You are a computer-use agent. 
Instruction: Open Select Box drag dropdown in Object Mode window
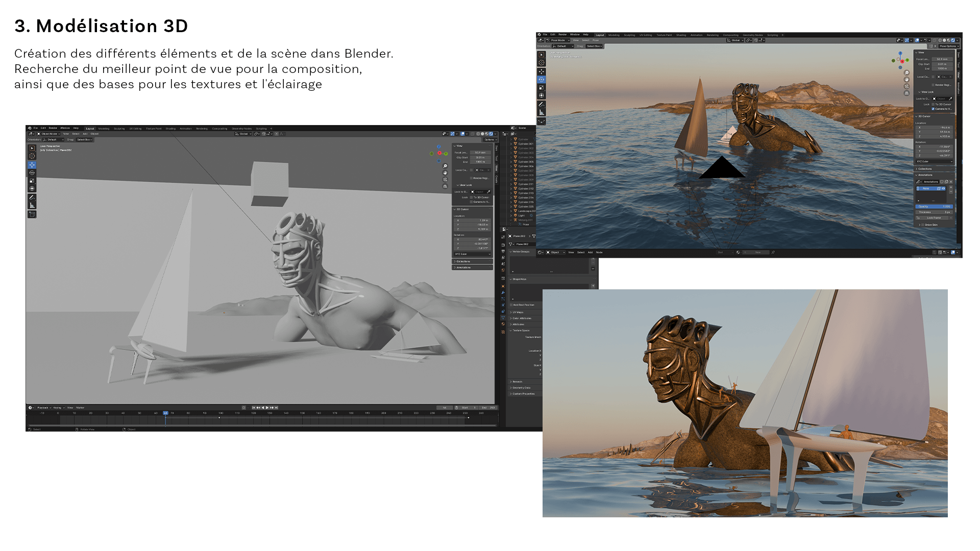(x=85, y=139)
